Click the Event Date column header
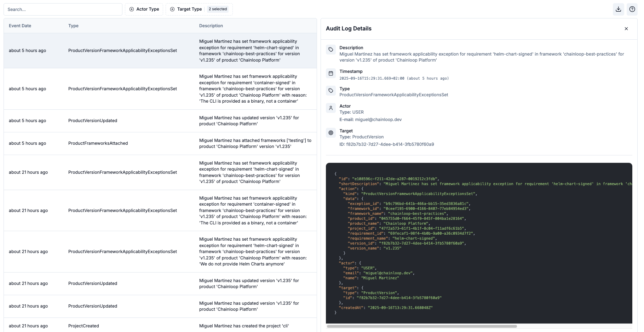This screenshot has width=644, height=332. click(20, 26)
